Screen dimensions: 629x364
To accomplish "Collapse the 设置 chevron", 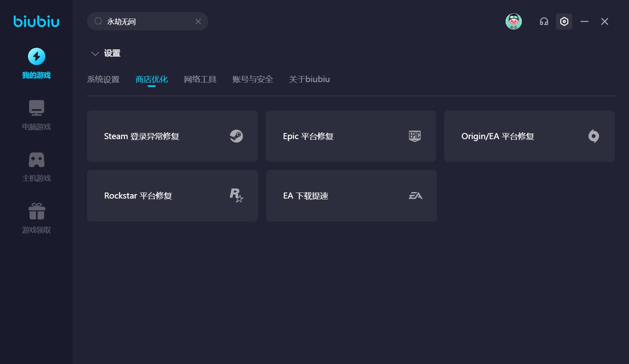I will (95, 53).
